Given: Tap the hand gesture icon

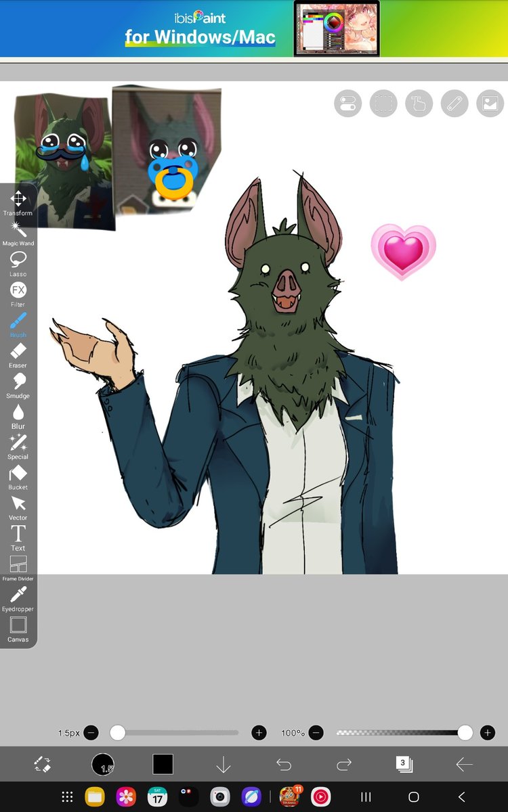Looking at the screenshot, I should pos(419,104).
